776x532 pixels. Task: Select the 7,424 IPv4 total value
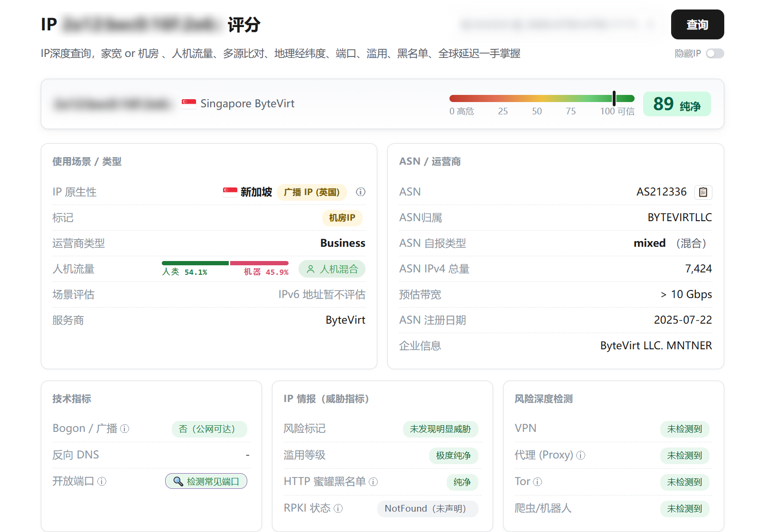tap(698, 269)
